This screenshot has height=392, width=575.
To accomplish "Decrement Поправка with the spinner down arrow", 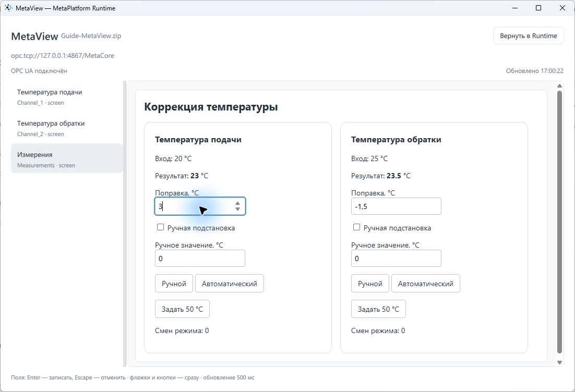I will (237, 209).
